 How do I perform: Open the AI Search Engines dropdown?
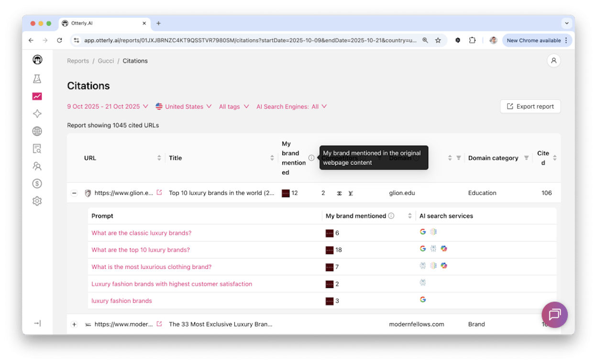click(x=292, y=107)
